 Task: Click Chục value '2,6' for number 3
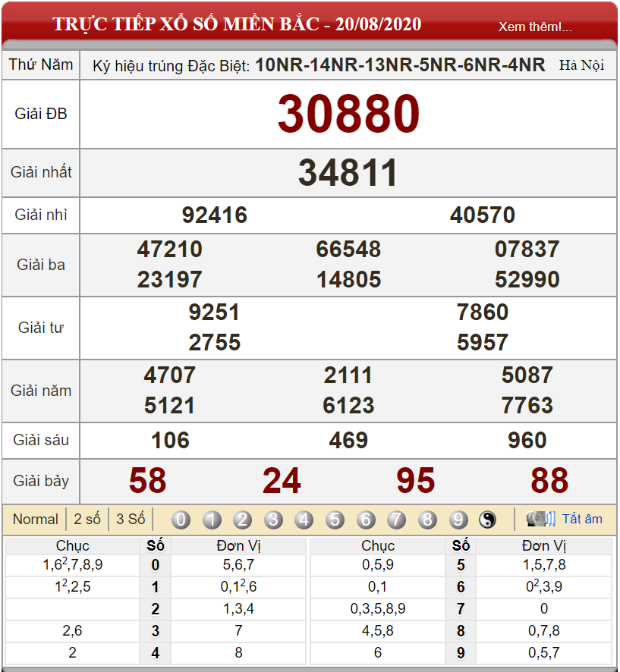tap(72, 631)
